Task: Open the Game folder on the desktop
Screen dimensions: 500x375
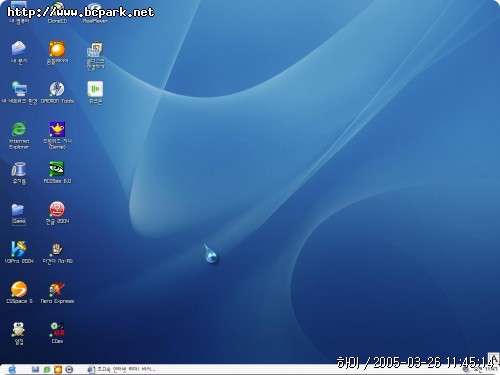Action: tap(19, 213)
